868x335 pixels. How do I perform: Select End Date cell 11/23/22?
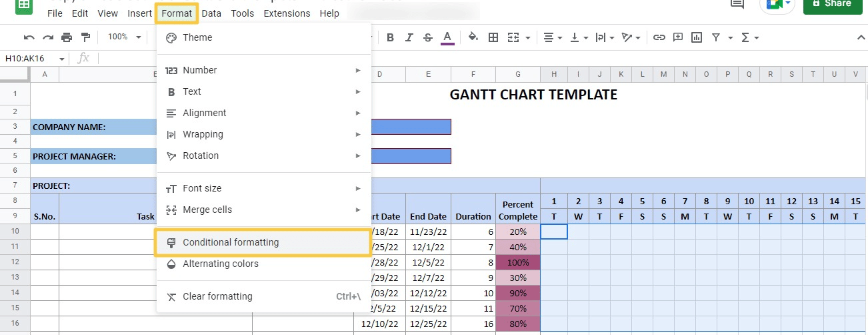[428, 232]
